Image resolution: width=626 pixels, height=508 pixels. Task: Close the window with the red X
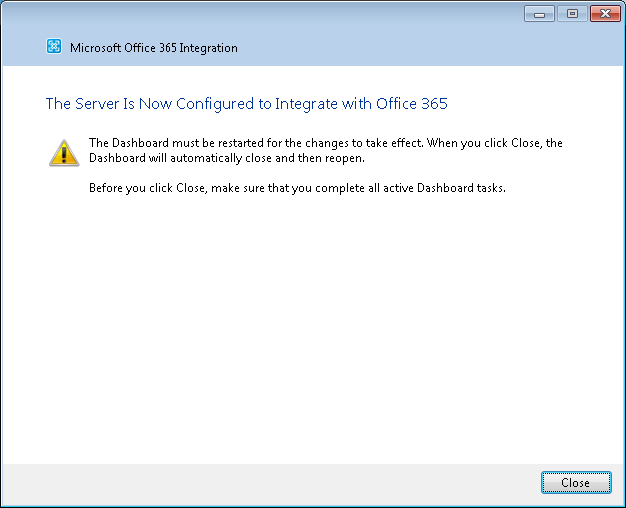coord(605,14)
